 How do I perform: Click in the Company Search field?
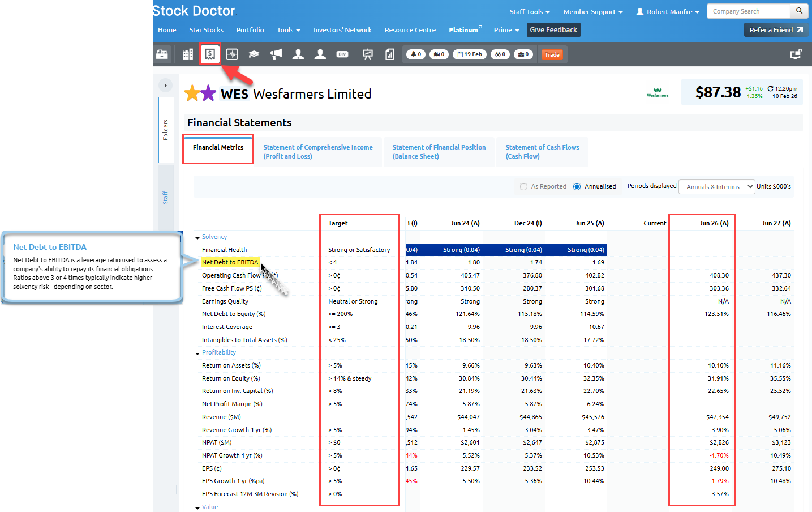[747, 11]
